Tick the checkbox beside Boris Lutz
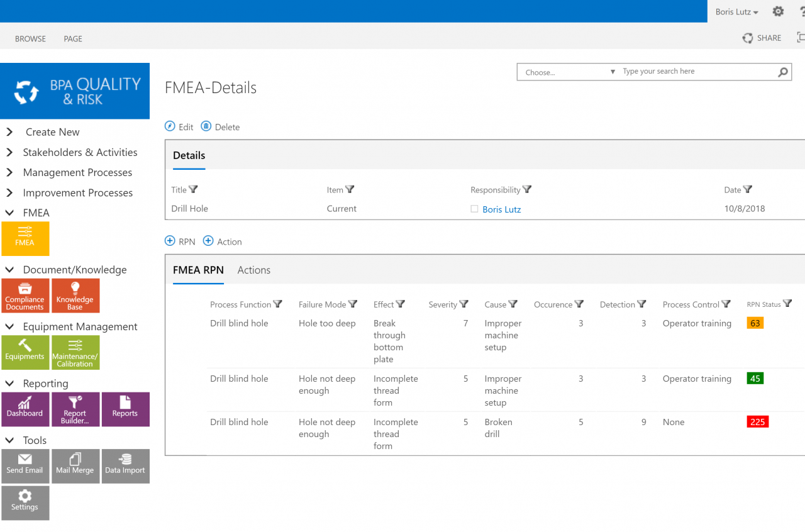Screen dimensions: 805x532 point(474,209)
